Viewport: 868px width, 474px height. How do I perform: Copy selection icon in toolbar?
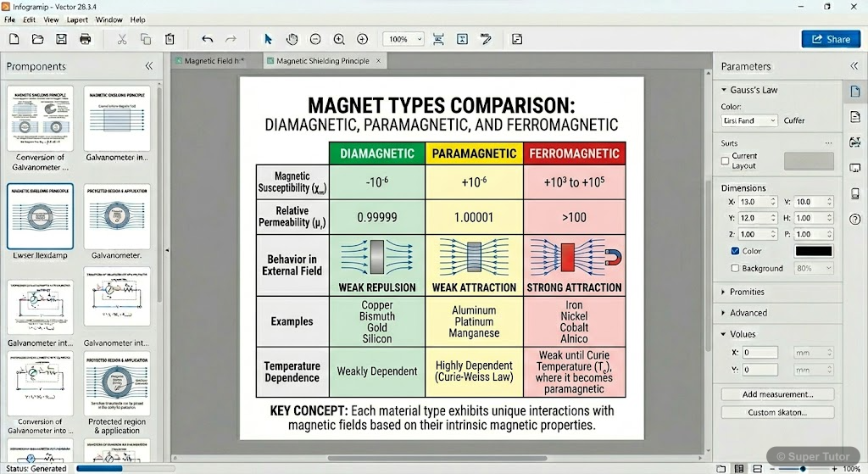point(146,39)
